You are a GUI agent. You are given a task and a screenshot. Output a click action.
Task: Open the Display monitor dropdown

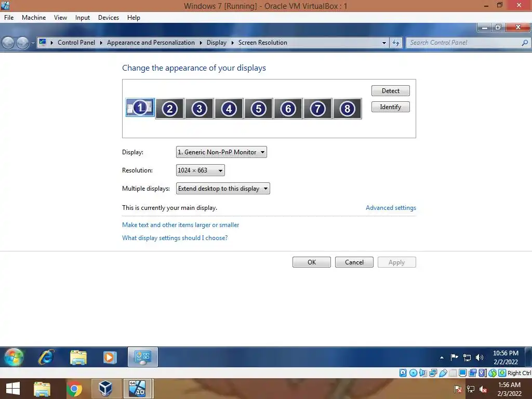[x=221, y=152]
